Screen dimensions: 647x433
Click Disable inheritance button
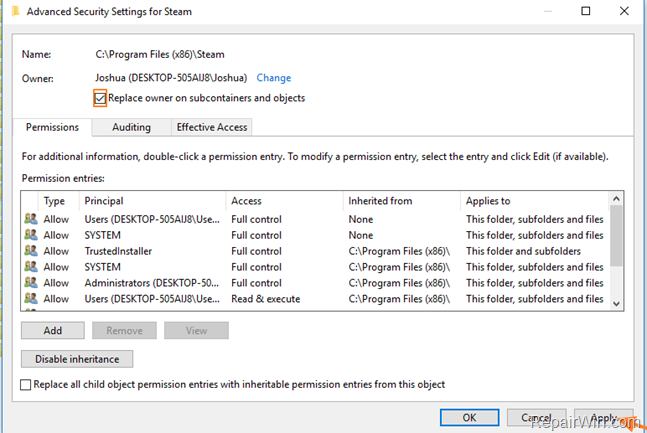click(77, 359)
